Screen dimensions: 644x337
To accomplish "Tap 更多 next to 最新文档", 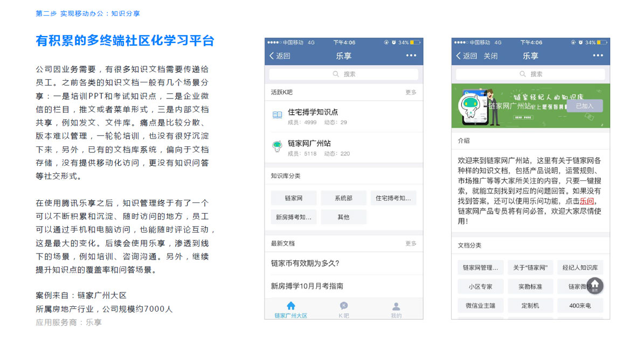I will (411, 243).
